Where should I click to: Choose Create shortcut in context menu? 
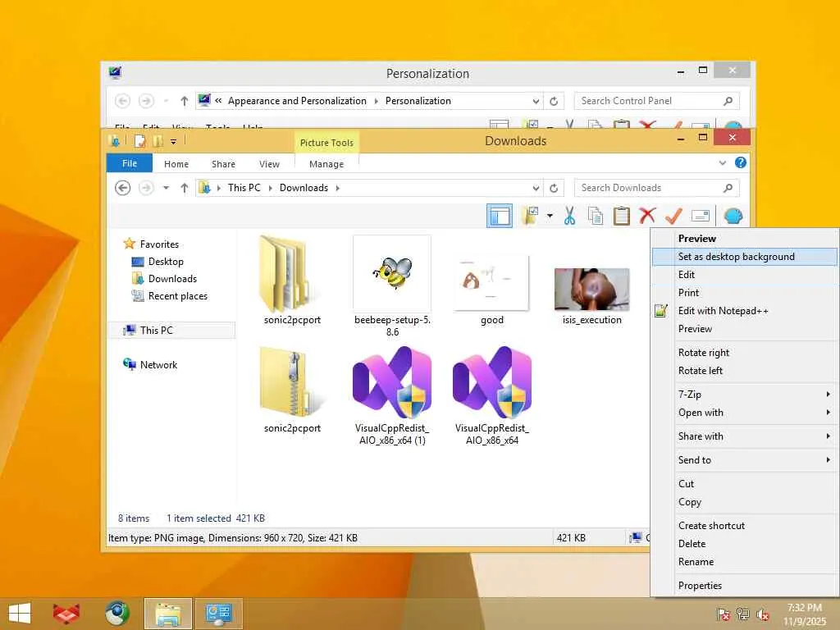click(745, 526)
